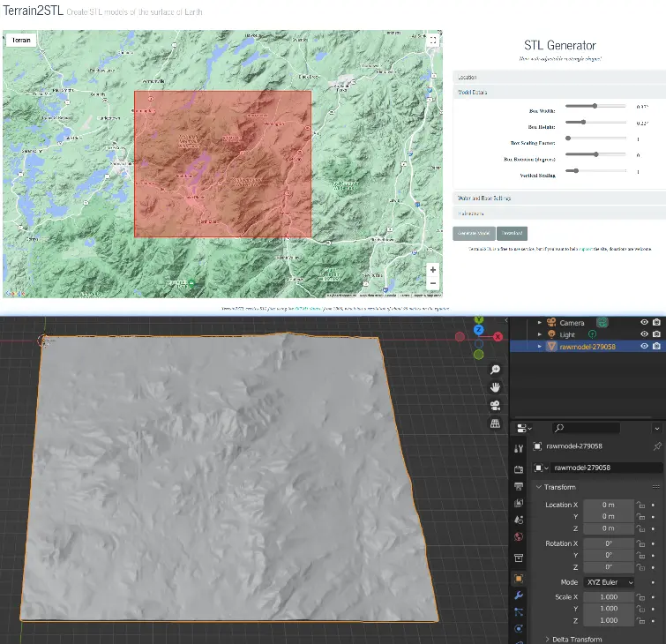This screenshot has height=644, width=666.
Task: Click the pin icon in properties header
Action: (657, 446)
